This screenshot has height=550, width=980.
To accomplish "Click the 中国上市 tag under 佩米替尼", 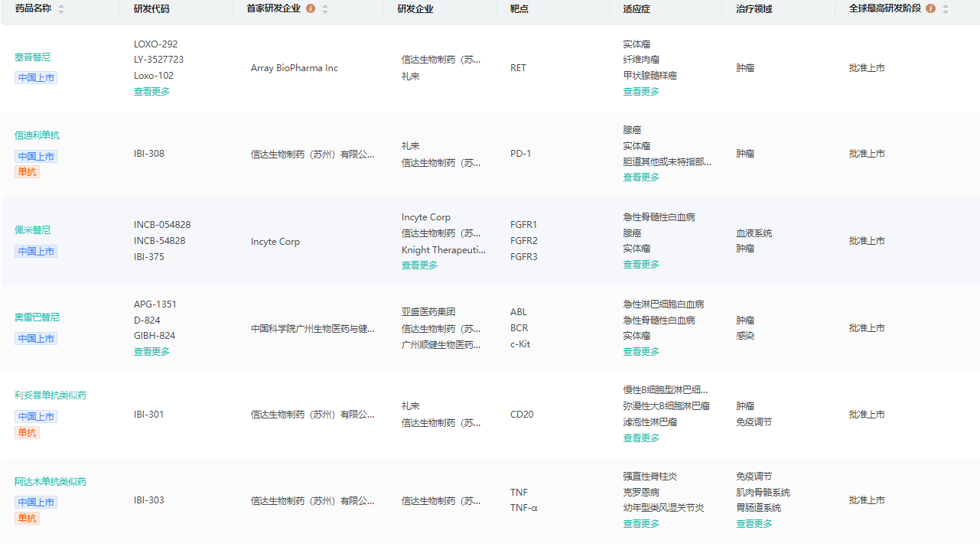I will coord(36,252).
